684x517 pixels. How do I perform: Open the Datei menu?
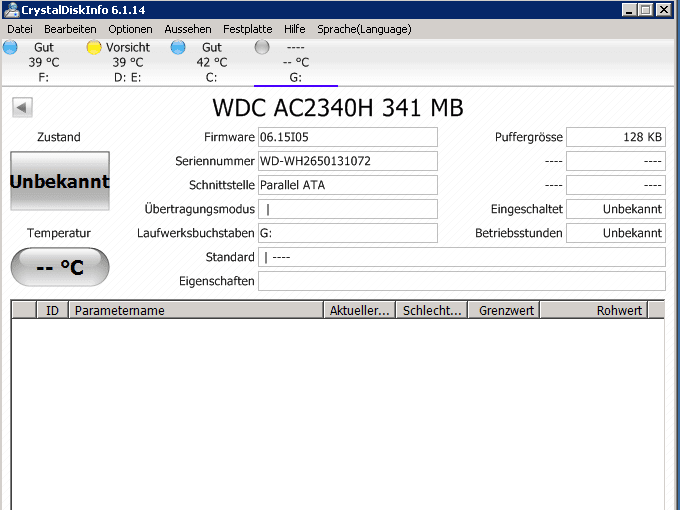coord(20,29)
